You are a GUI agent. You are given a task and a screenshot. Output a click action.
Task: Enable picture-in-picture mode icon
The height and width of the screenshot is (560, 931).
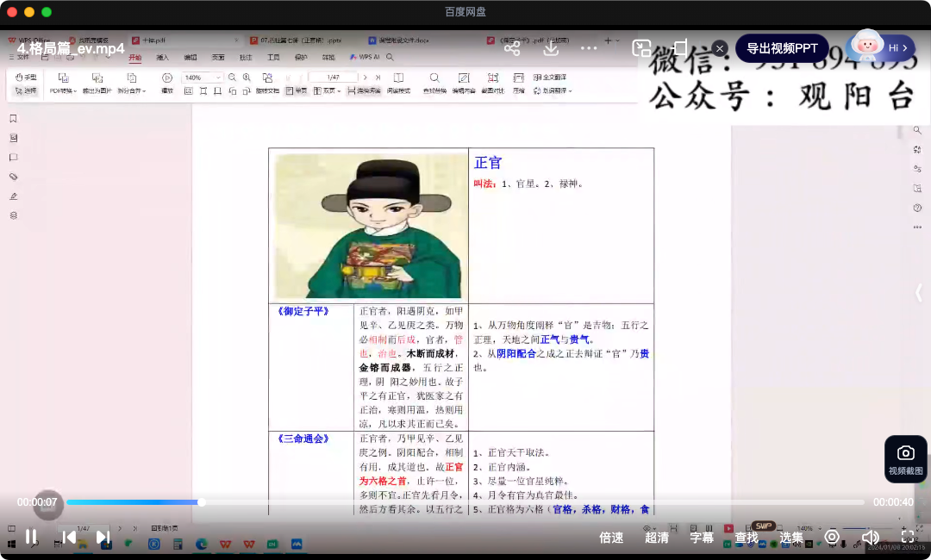(x=641, y=48)
